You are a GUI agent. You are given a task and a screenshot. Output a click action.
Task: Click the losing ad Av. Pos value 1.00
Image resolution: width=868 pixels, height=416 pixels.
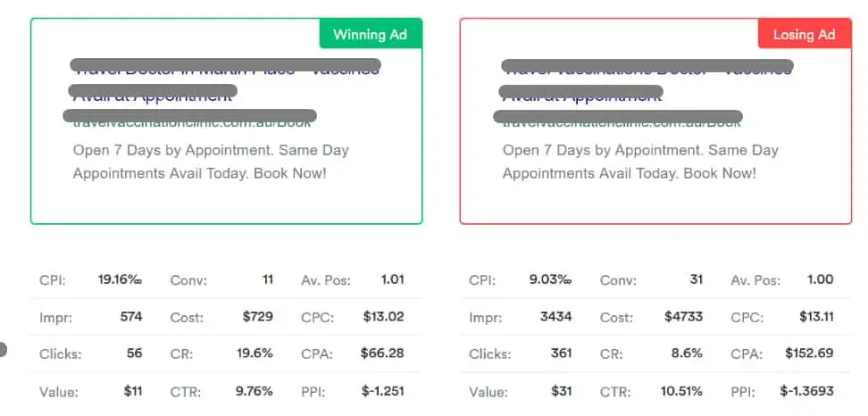point(821,279)
